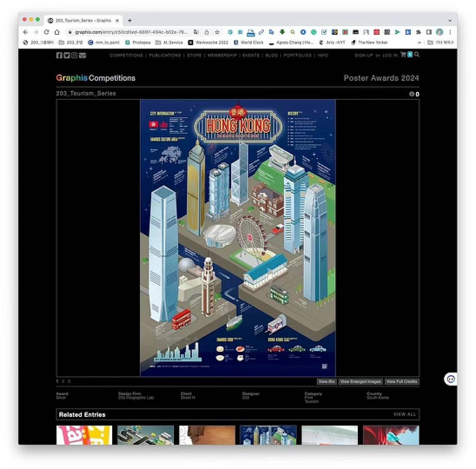Click VIEW ALL related entries
The height and width of the screenshot is (469, 476).
(x=404, y=414)
